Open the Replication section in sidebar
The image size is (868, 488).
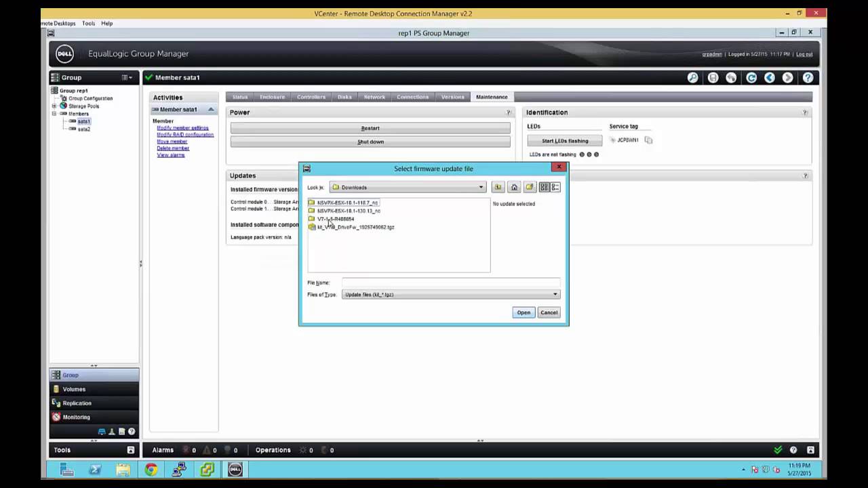(x=94, y=403)
